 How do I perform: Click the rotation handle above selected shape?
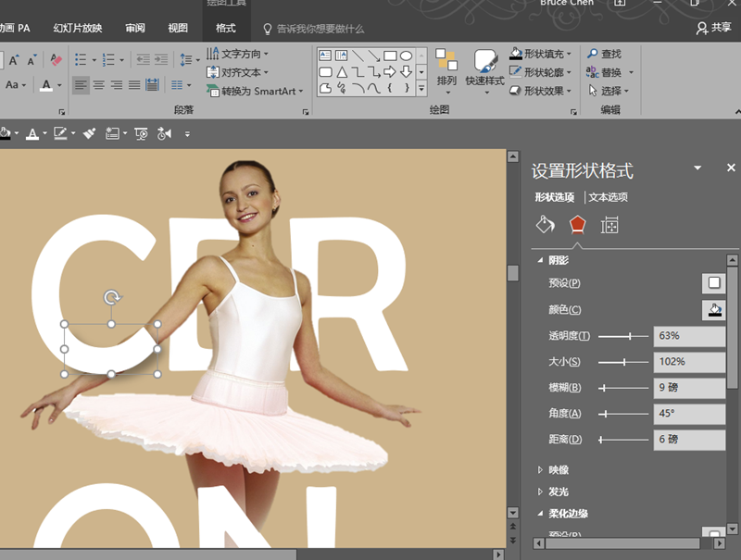[111, 297]
